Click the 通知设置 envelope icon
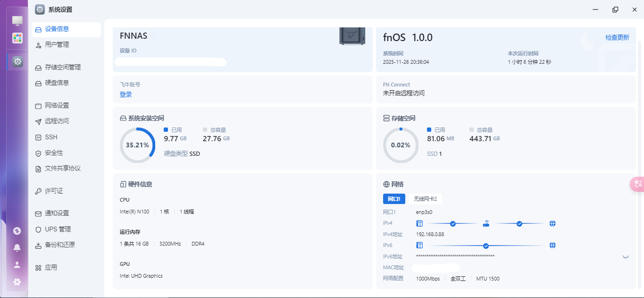Viewport: 644px width, 298px height. click(39, 213)
